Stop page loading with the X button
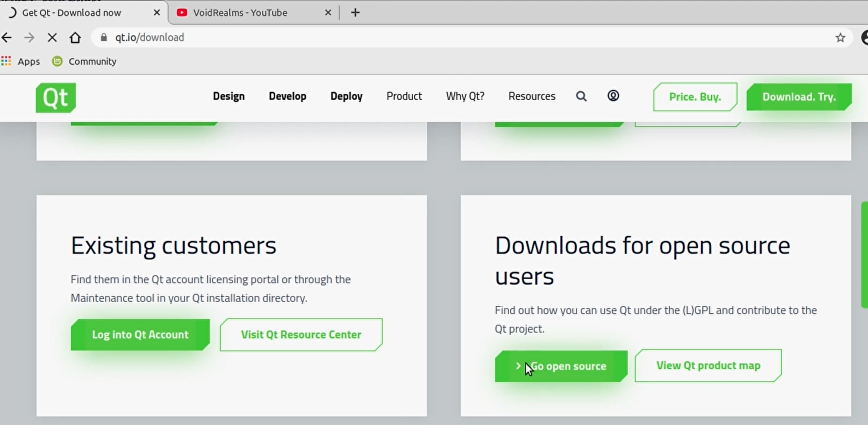The image size is (868, 425). pos(52,37)
